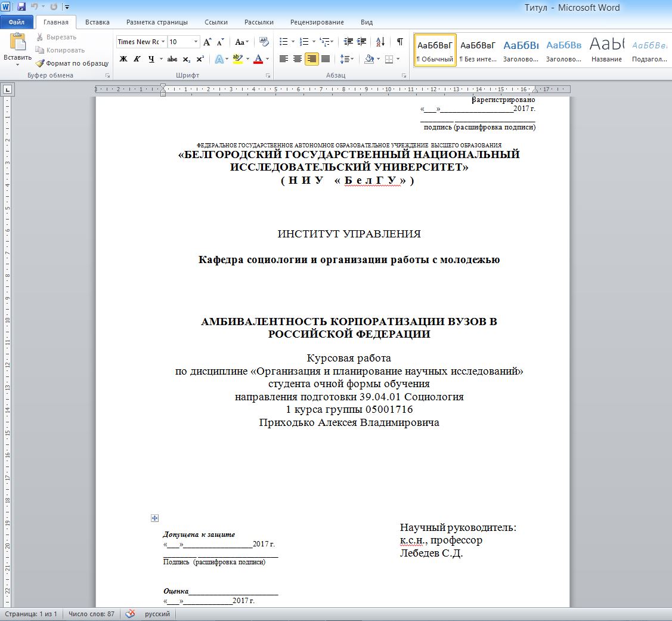Open the Абзац dialog launcher
672x621 pixels.
tap(404, 76)
